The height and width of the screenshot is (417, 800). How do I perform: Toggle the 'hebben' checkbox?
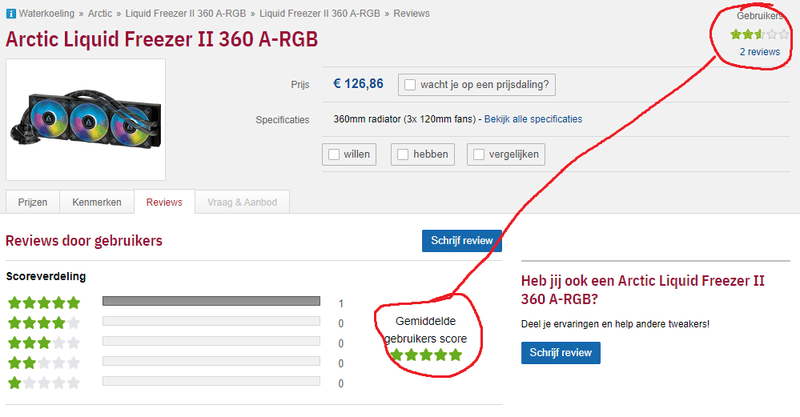pyautogui.click(x=403, y=154)
